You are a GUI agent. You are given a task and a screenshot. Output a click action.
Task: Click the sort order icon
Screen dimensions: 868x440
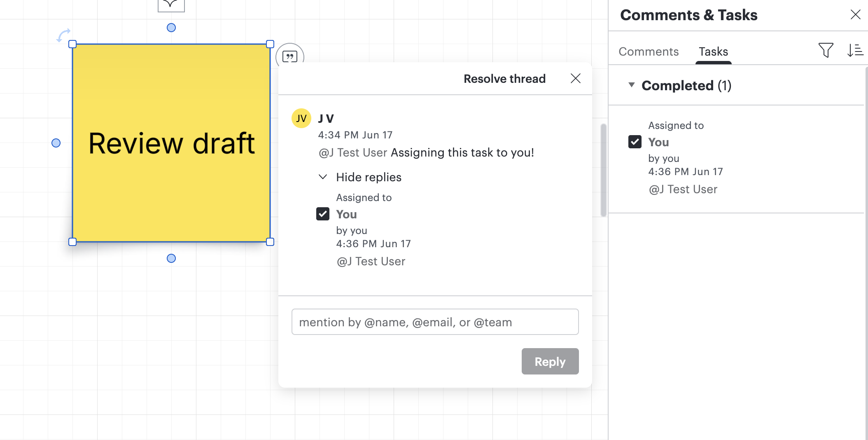[x=855, y=50]
